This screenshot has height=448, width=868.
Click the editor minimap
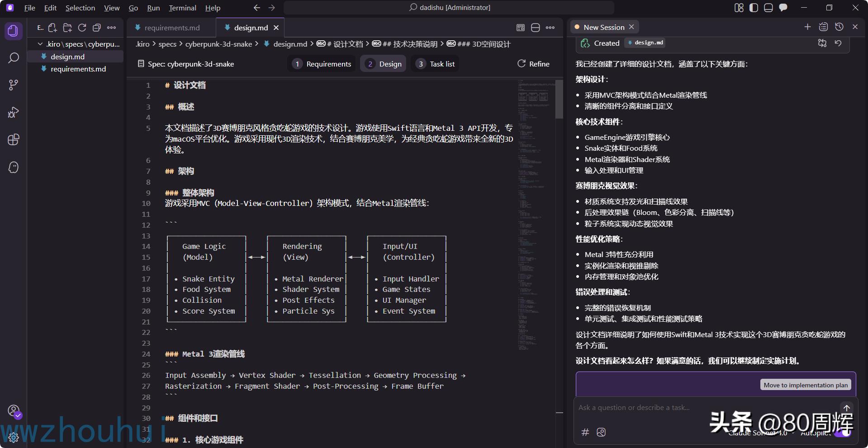tap(536, 215)
